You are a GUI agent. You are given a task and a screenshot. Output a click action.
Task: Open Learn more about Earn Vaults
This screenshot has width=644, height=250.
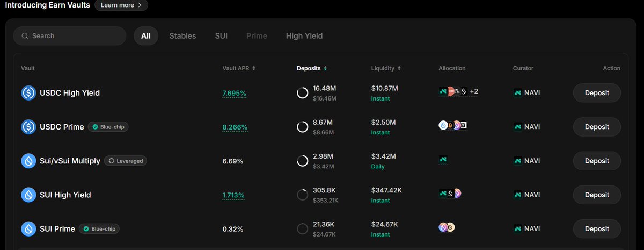click(121, 5)
